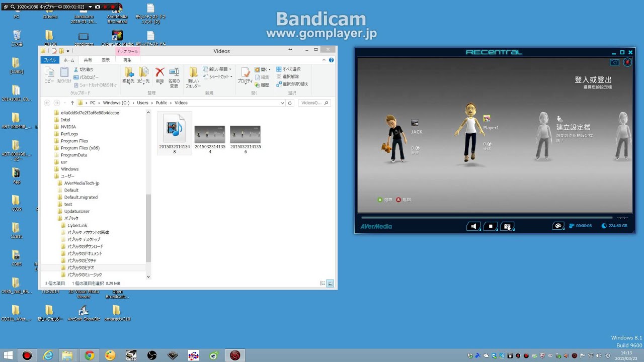Click Invert selection (選択の切り替え)
The width and height of the screenshot is (644, 362).
point(292,84)
